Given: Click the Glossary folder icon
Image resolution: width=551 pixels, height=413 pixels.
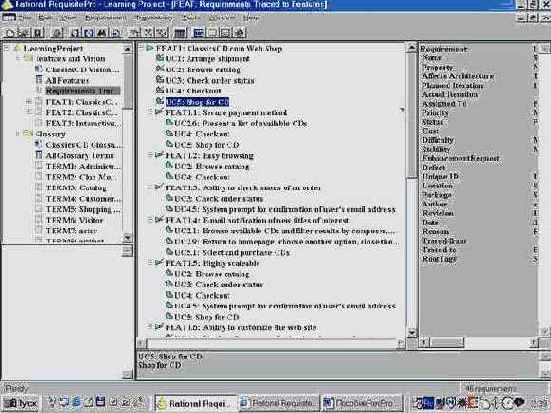Looking at the screenshot, I should tap(27, 133).
